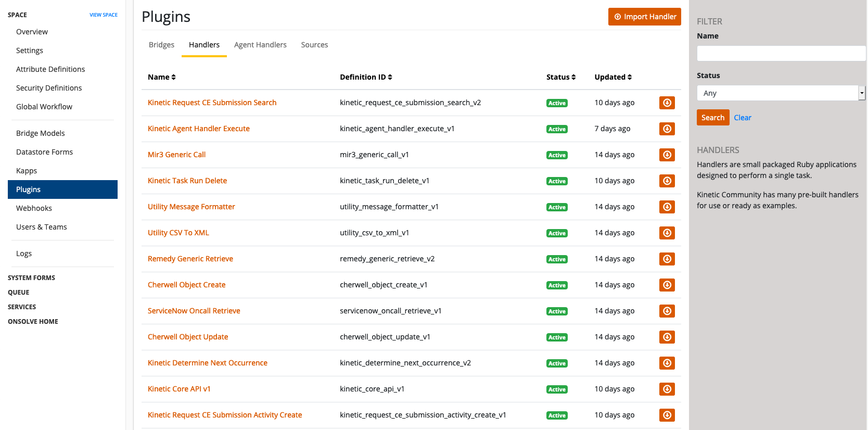Download the ServiceNow Oncall Retrieve handler
Viewport: 868px width, 430px height.
coord(667,311)
